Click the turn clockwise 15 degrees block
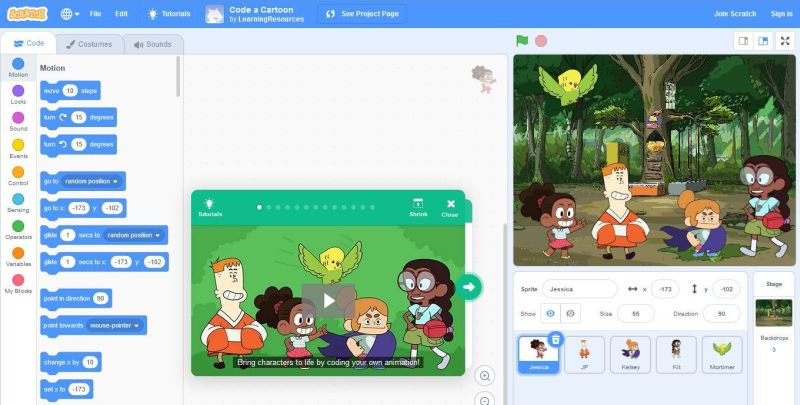The image size is (800, 405). [79, 117]
